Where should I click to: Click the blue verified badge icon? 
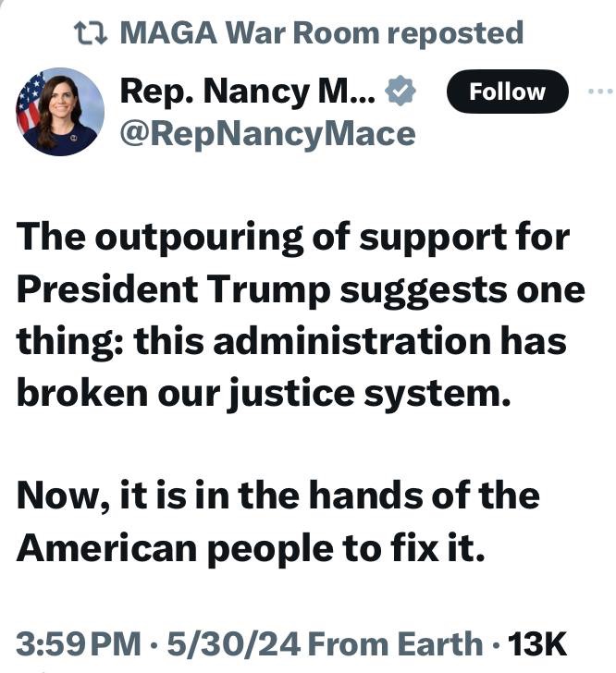[401, 92]
